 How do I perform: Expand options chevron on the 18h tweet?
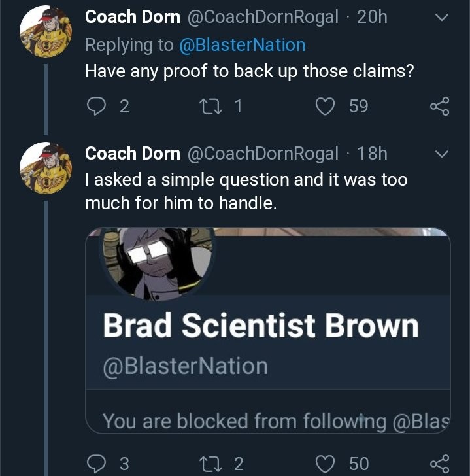coord(442,154)
